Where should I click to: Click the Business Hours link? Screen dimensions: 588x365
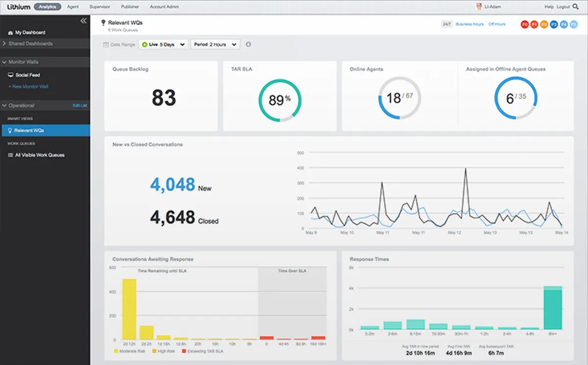click(469, 24)
